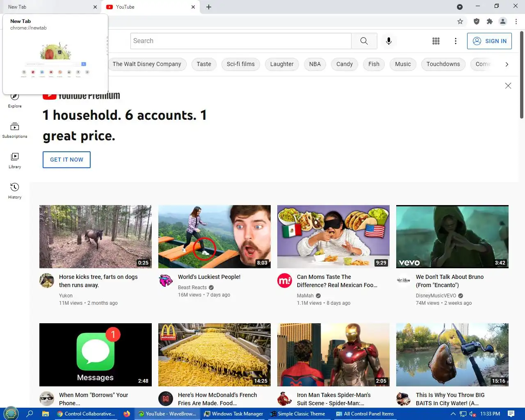Open Library in the sidebar

coord(15,161)
